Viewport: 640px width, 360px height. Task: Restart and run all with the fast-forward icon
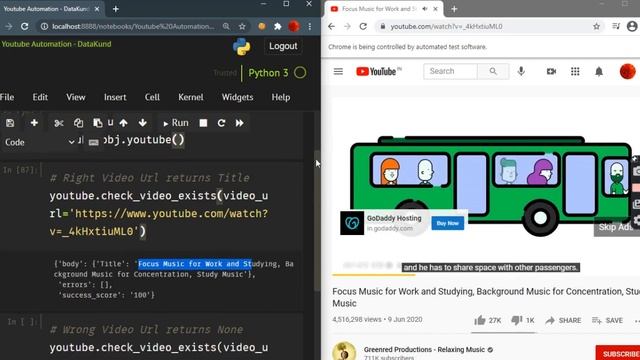tap(240, 123)
